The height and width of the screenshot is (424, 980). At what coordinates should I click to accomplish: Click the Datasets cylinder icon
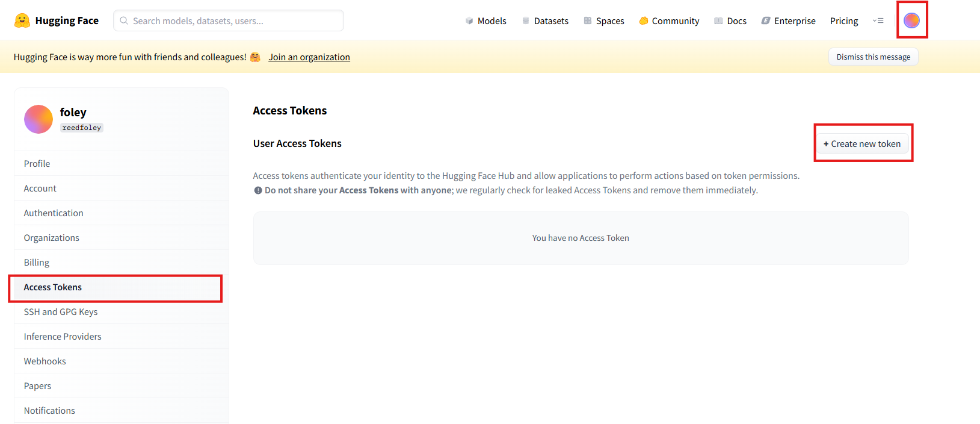[526, 20]
